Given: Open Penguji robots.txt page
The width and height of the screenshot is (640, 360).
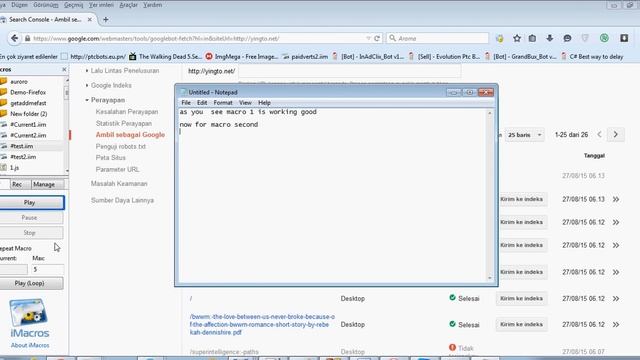Looking at the screenshot, I should tap(120, 146).
